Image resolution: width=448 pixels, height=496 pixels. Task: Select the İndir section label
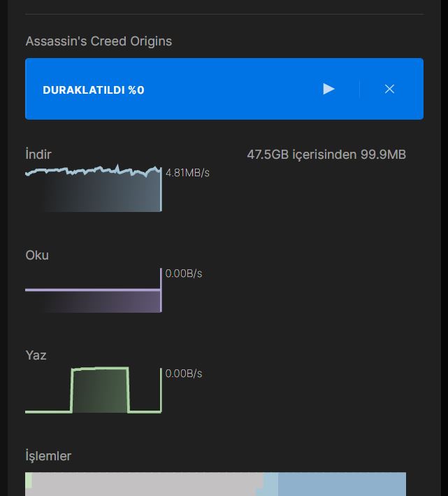[x=38, y=155]
